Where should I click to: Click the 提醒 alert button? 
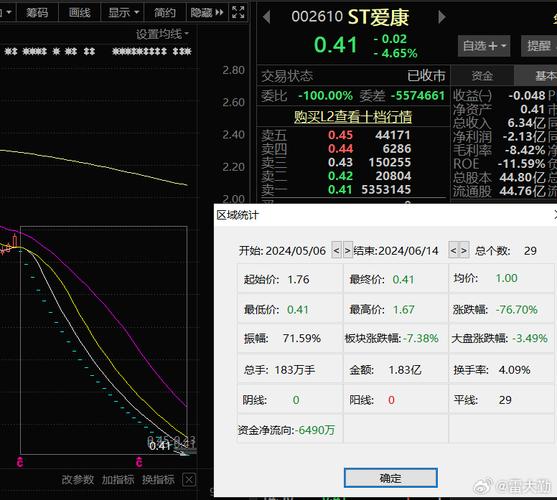pos(539,46)
